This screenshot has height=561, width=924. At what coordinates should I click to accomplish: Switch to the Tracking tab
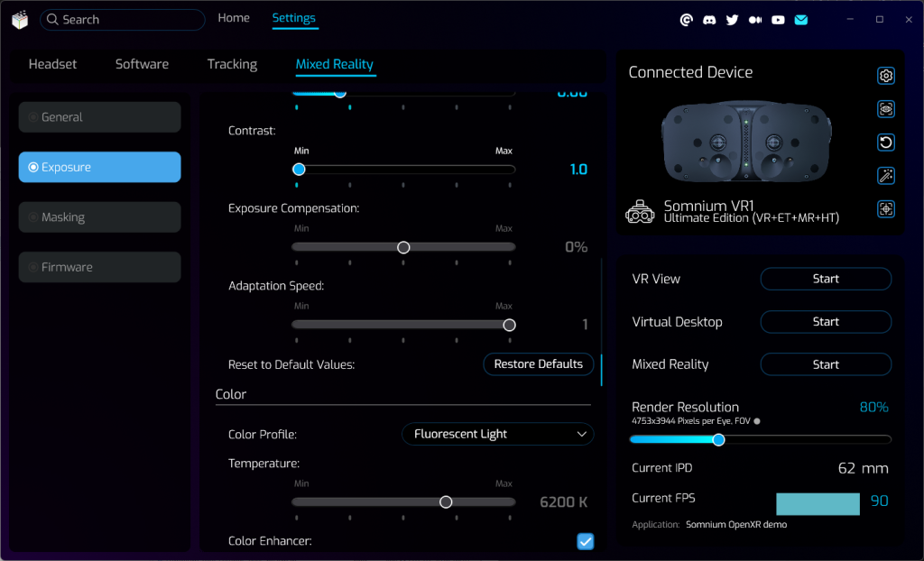click(x=232, y=64)
